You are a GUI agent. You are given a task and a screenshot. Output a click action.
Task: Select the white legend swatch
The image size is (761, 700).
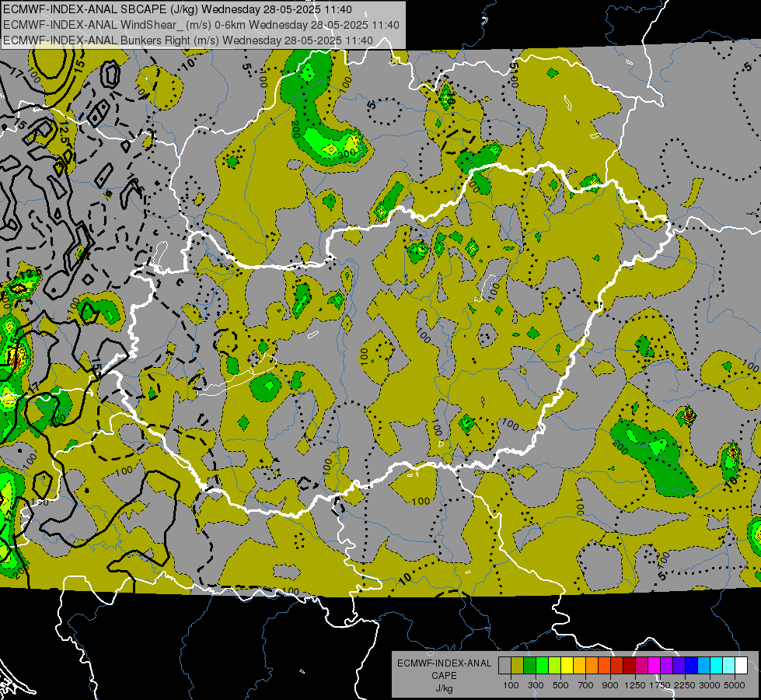(x=741, y=665)
